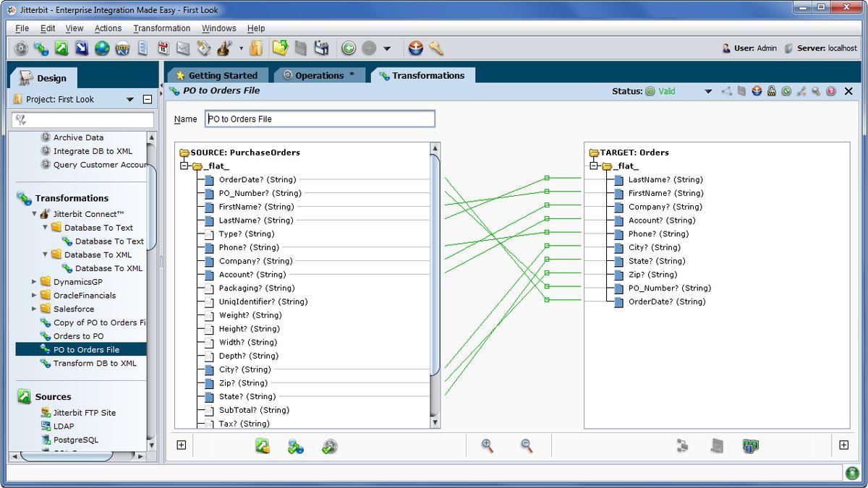Click the orange-blue deploy icon in main toolbar
The image size is (868, 488).
(x=415, y=48)
